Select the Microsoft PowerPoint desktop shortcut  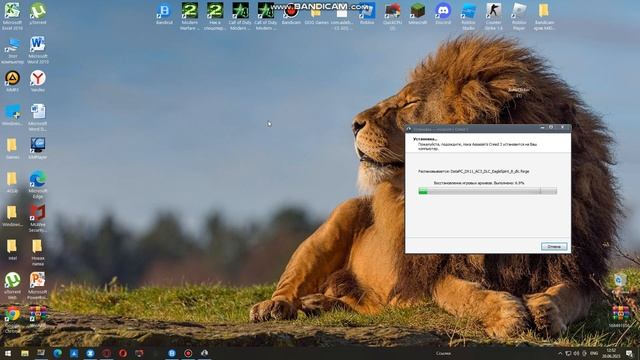point(38,286)
